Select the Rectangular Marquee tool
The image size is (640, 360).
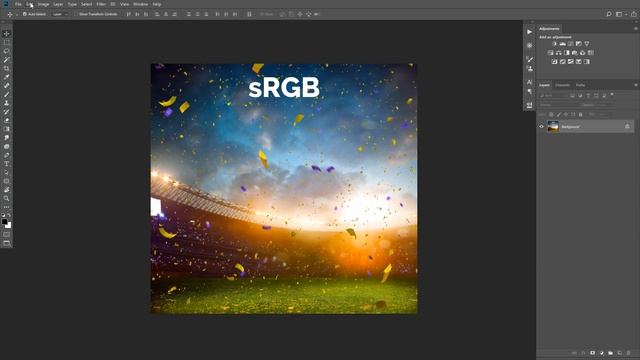[7, 42]
